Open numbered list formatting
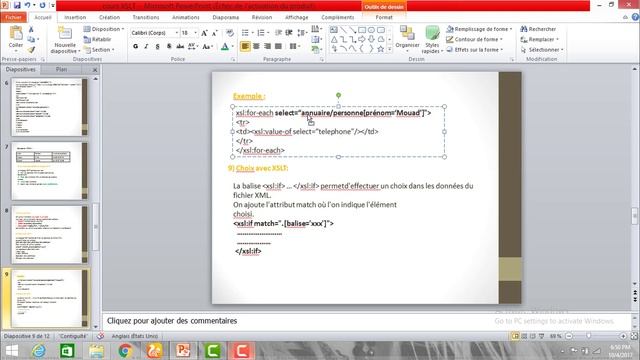The width and height of the screenshot is (640, 360). [262, 33]
